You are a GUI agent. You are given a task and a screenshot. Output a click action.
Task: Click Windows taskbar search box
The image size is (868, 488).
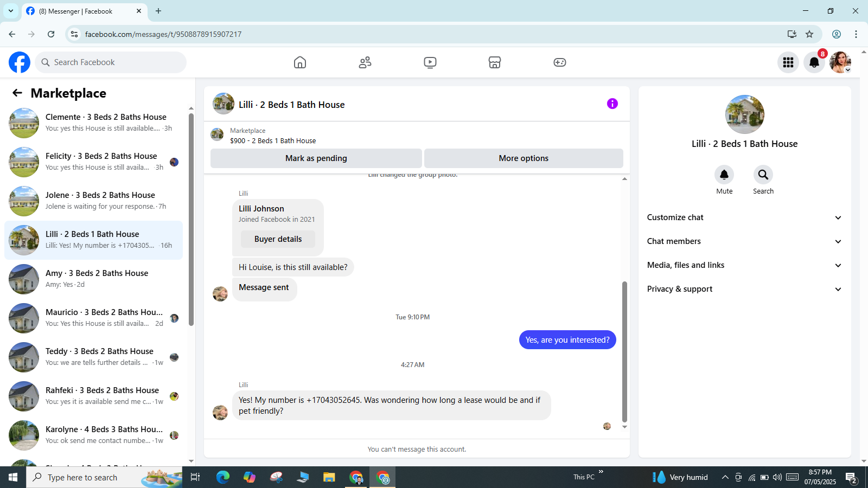coord(104,477)
